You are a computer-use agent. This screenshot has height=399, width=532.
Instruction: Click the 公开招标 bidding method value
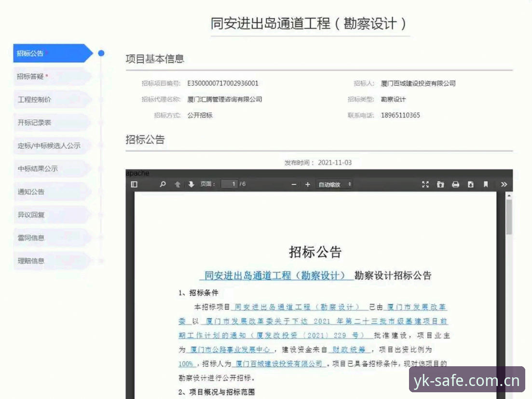200,115
